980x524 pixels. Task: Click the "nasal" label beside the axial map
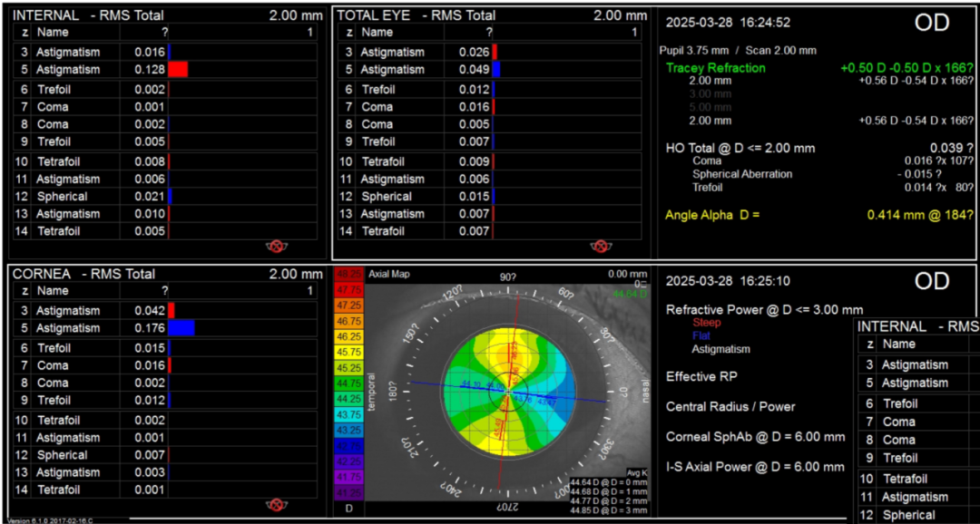coord(645,392)
